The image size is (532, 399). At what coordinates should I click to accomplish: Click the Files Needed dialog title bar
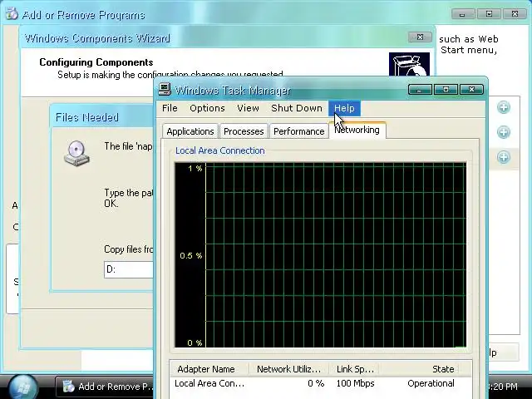point(102,117)
